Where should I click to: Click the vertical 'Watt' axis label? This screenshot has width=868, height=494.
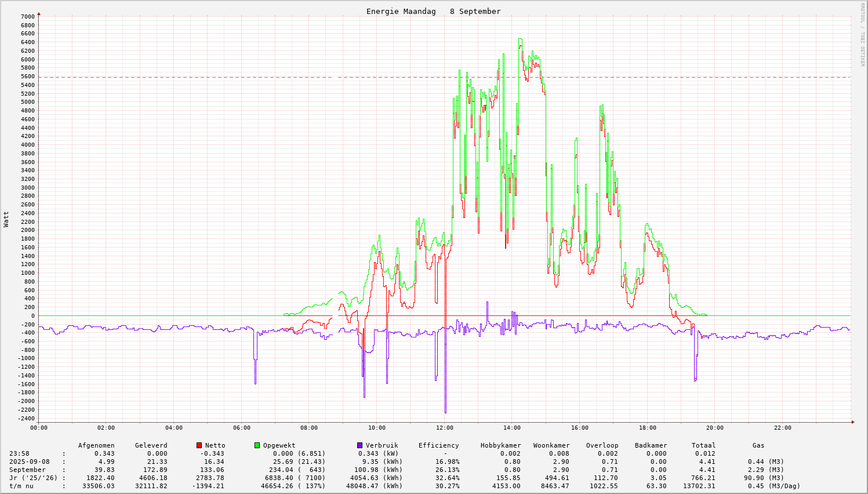6,219
